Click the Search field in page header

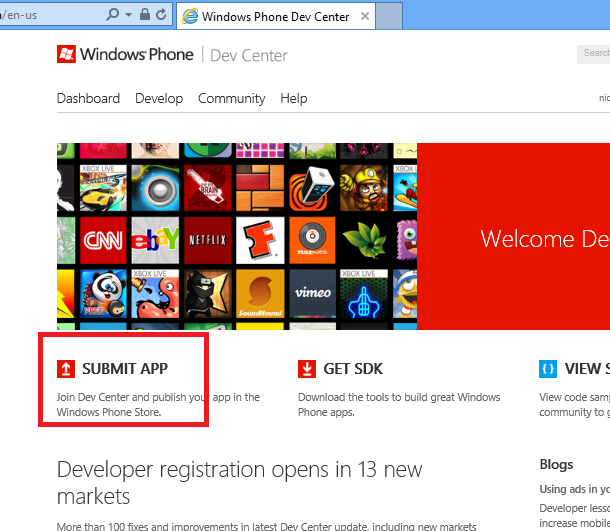pos(595,55)
